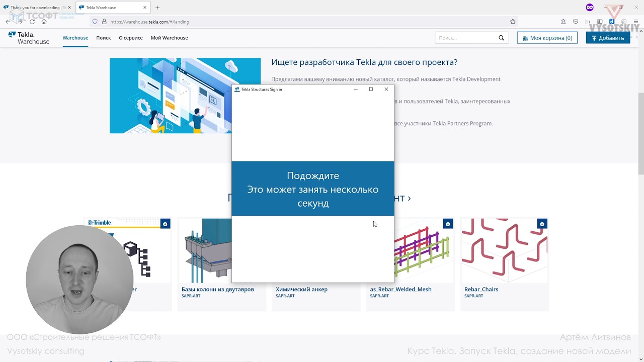Show site security padlock info

pyautogui.click(x=104, y=22)
